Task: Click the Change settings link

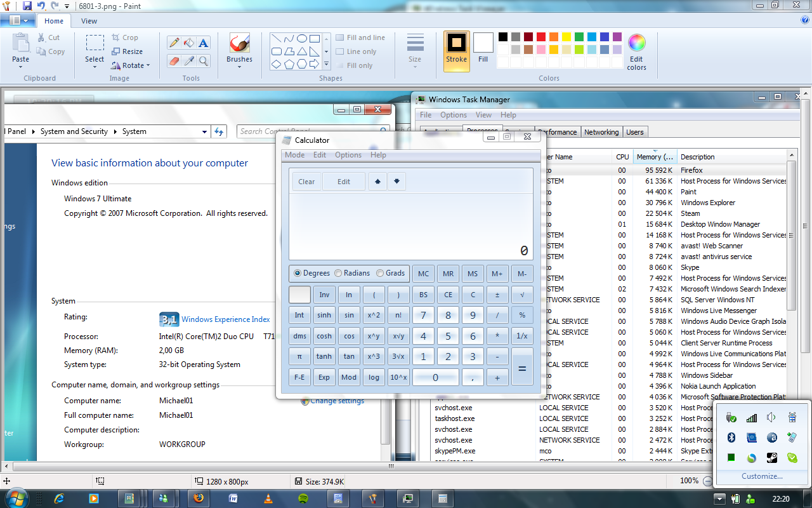Action: 337,401
